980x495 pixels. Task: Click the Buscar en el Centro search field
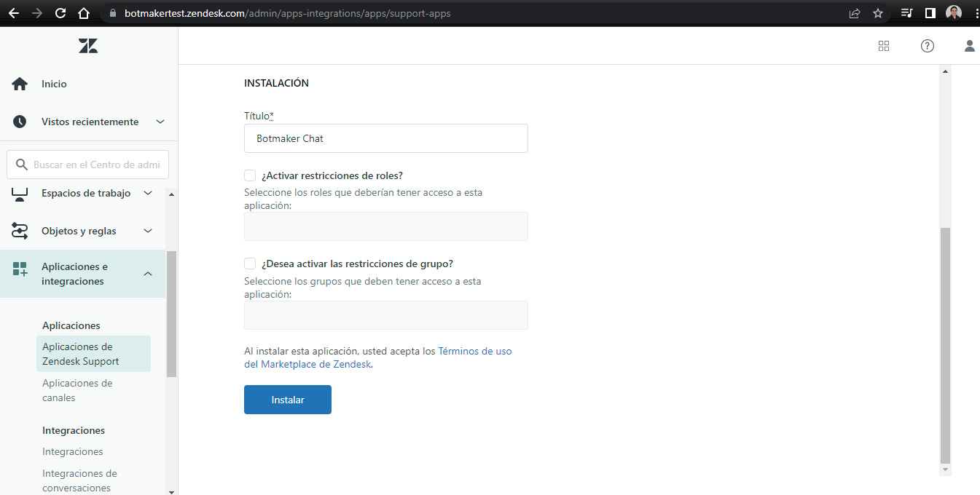pyautogui.click(x=88, y=165)
